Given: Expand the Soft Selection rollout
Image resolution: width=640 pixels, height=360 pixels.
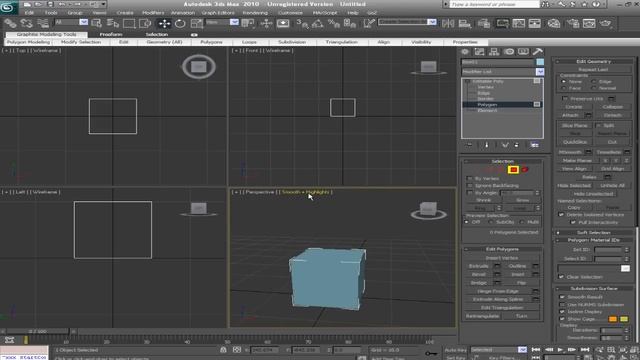Looking at the screenshot, I should (593, 232).
